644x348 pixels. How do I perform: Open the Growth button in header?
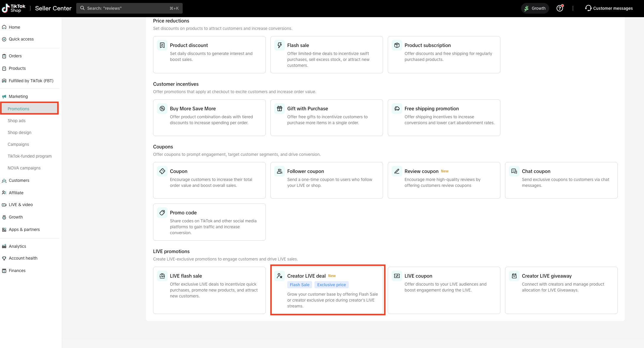pos(535,8)
